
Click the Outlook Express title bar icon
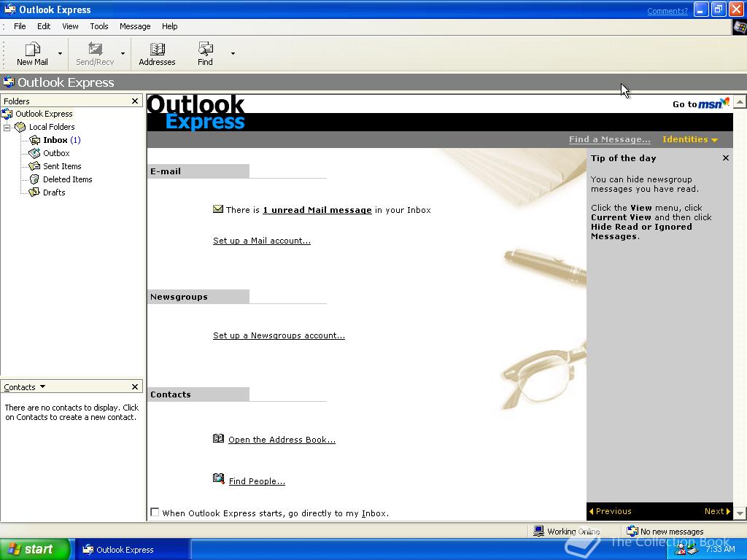(x=9, y=9)
